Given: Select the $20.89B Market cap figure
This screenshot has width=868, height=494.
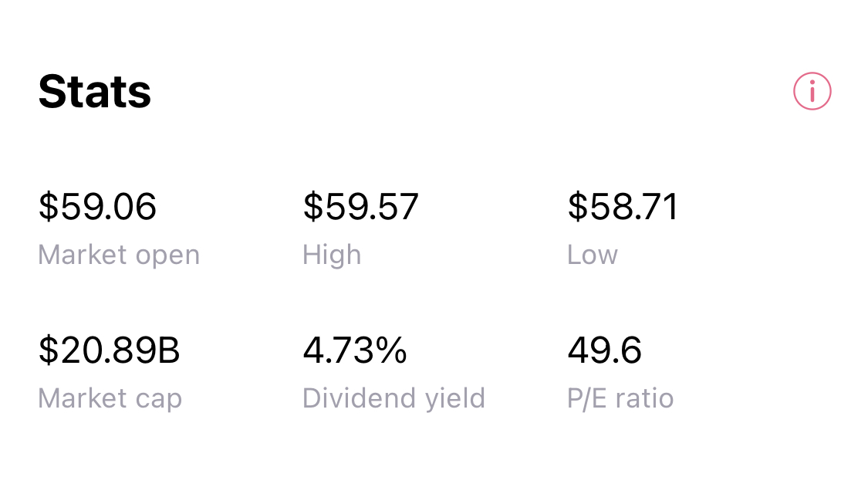Looking at the screenshot, I should 109,350.
